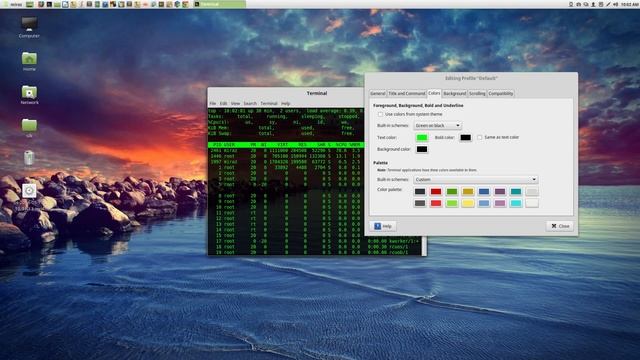Open the Terminal menu in Terminal window
Image resolution: width=640 pixels, height=360 pixels.
[269, 104]
